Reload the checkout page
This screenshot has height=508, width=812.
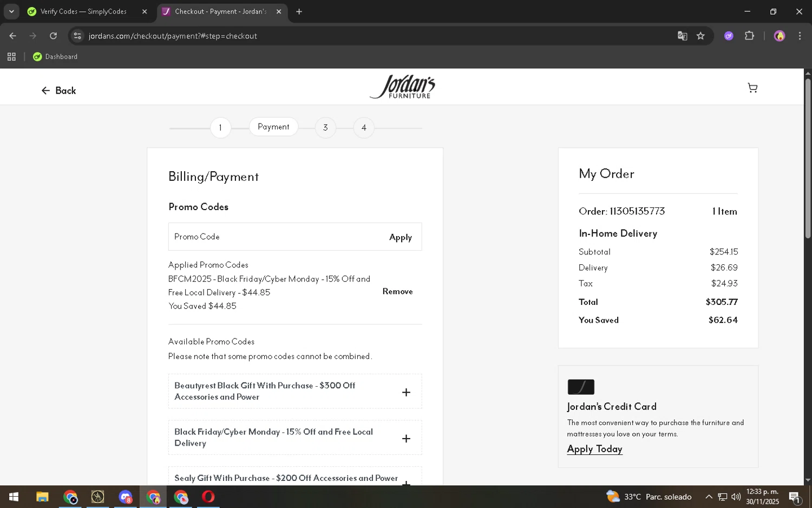coord(53,36)
